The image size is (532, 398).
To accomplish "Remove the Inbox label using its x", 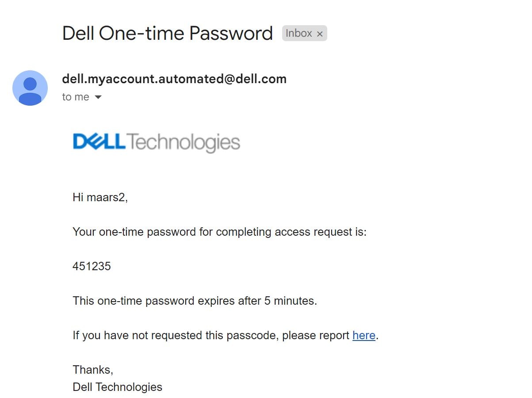I will click(x=320, y=34).
